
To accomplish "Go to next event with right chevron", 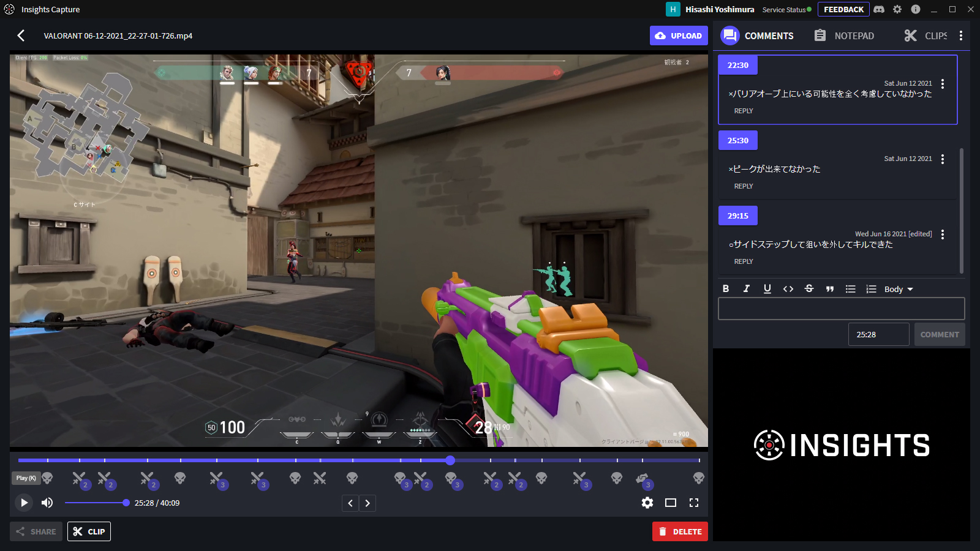I will (367, 503).
